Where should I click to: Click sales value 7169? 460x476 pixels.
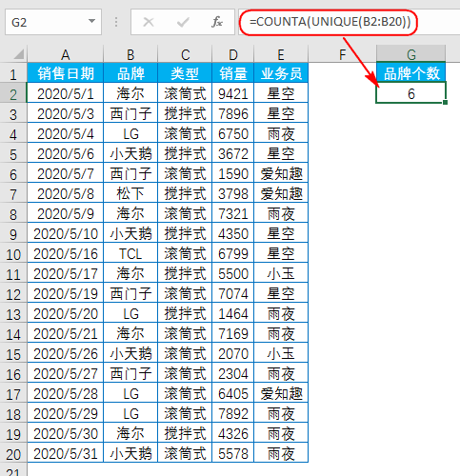[233, 332]
